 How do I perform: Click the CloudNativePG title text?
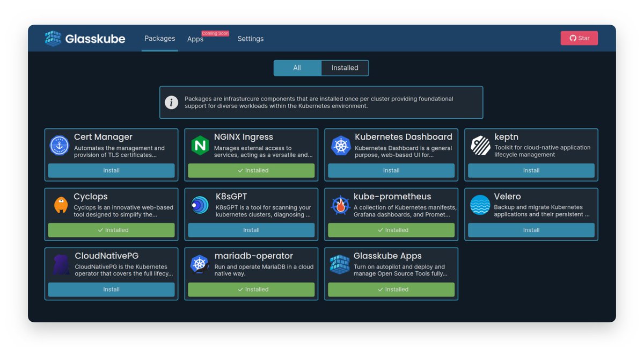point(107,256)
